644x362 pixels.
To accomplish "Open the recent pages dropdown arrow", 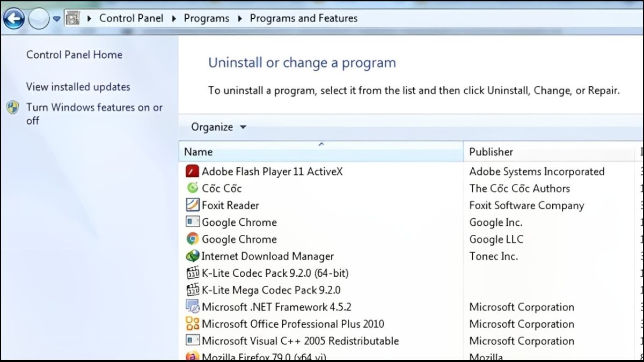I will coord(57,19).
